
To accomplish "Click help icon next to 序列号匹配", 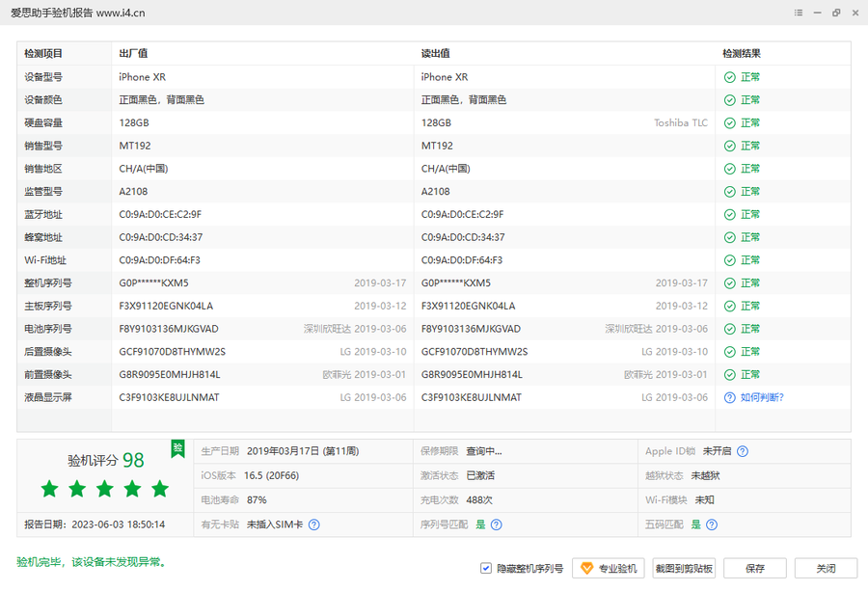I will [496, 524].
